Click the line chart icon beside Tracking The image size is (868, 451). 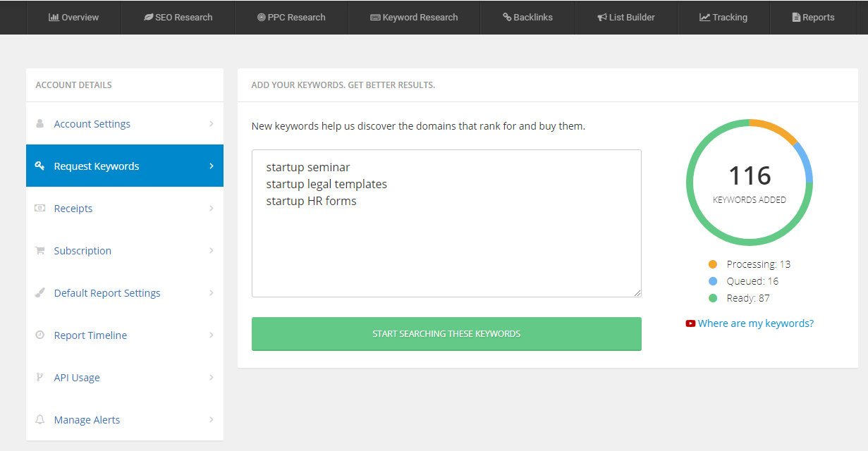[x=704, y=17]
